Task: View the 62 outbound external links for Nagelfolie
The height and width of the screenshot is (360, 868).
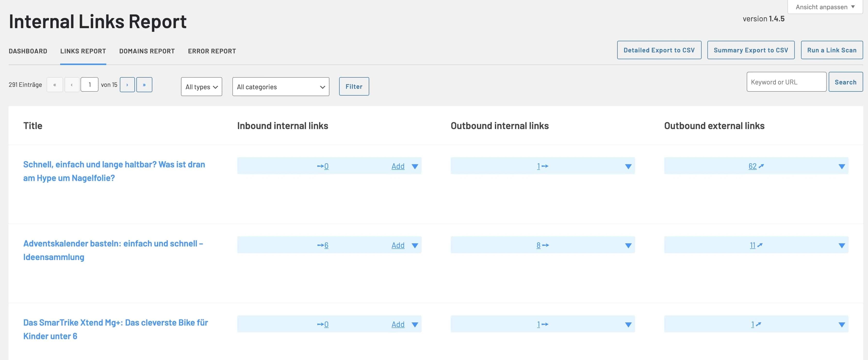Action: pos(753,166)
